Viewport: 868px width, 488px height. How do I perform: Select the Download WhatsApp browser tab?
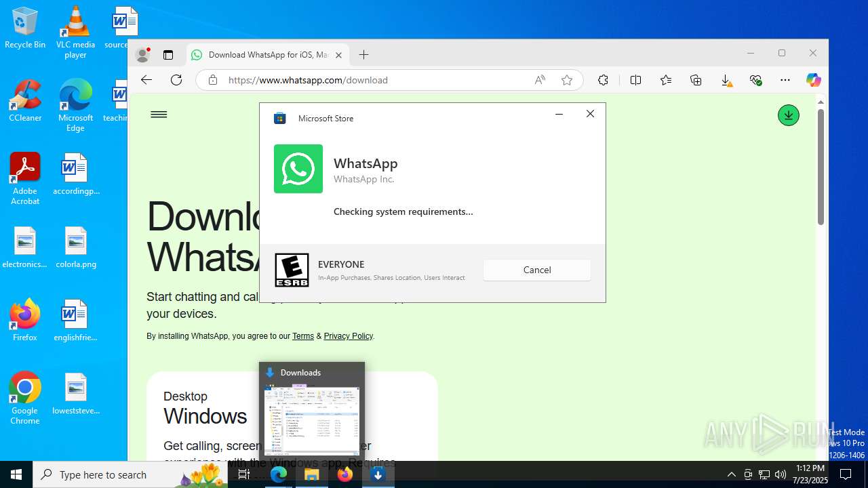tap(268, 55)
